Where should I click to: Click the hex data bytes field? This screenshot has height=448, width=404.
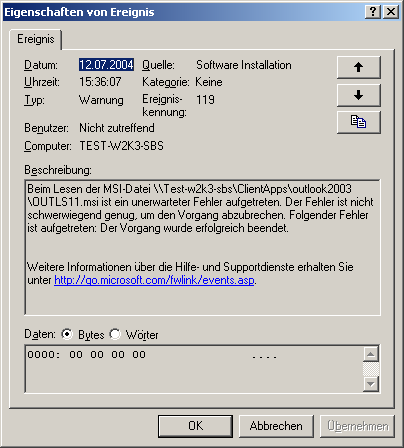[x=194, y=369]
